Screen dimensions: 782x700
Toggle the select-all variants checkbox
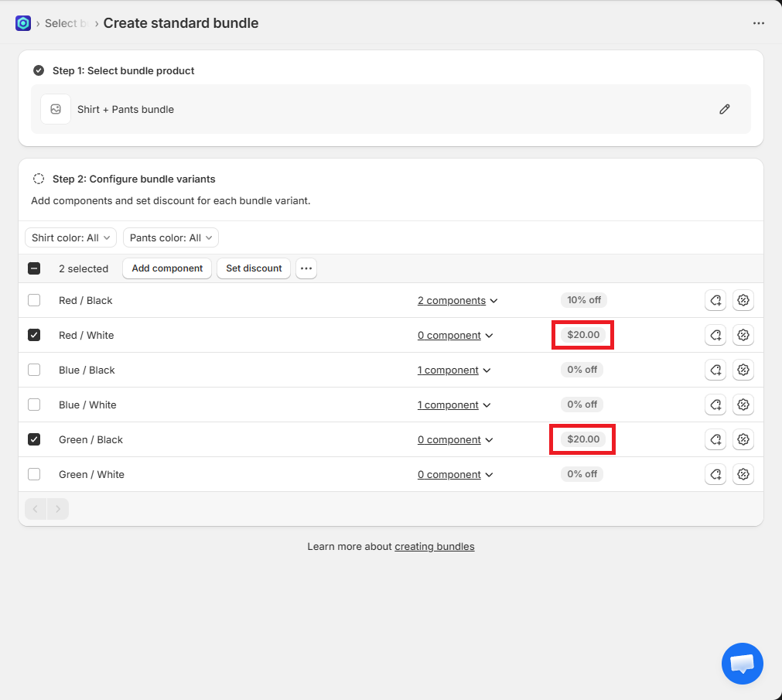[x=34, y=268]
